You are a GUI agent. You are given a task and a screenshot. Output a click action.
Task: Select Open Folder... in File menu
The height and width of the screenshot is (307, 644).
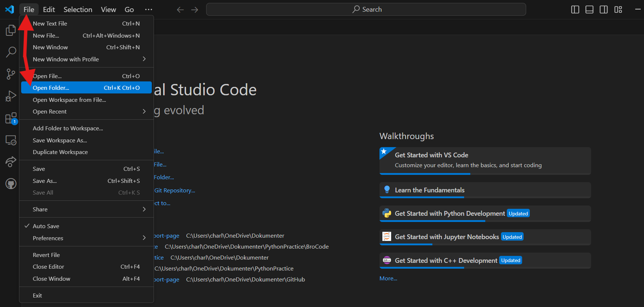[86, 88]
